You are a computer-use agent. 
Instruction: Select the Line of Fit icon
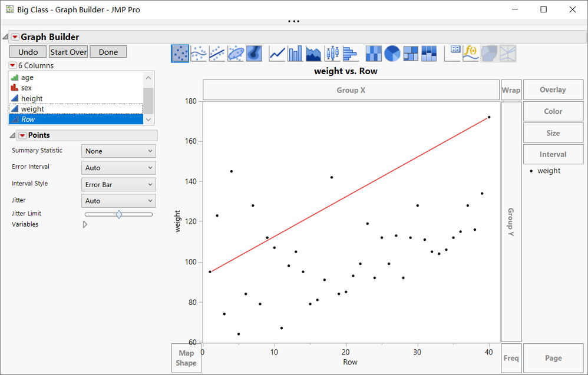(217, 53)
